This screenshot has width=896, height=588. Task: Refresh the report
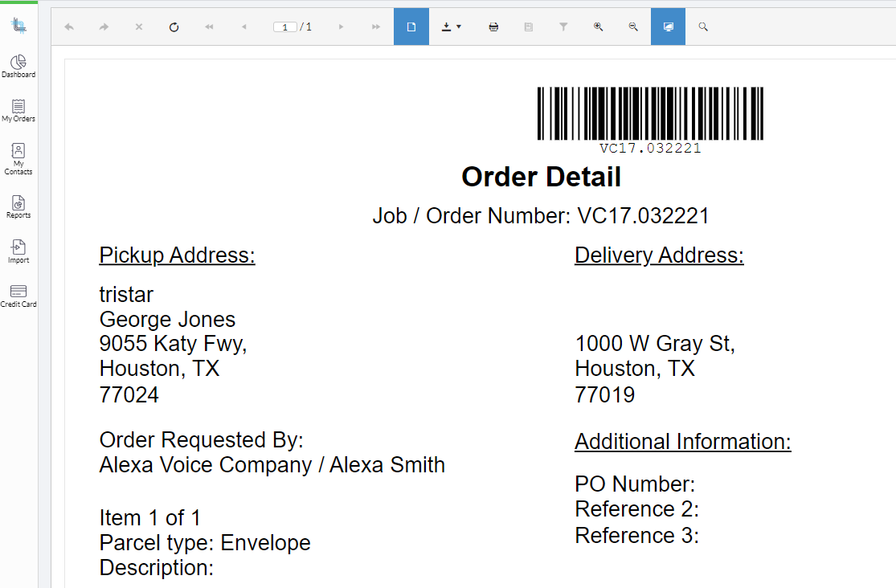click(x=174, y=27)
